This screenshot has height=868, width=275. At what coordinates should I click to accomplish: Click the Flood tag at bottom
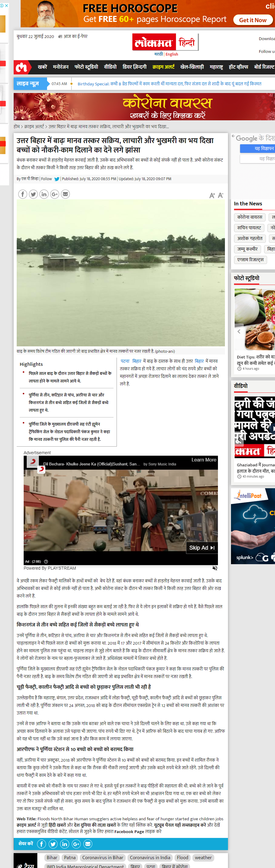tap(183, 858)
